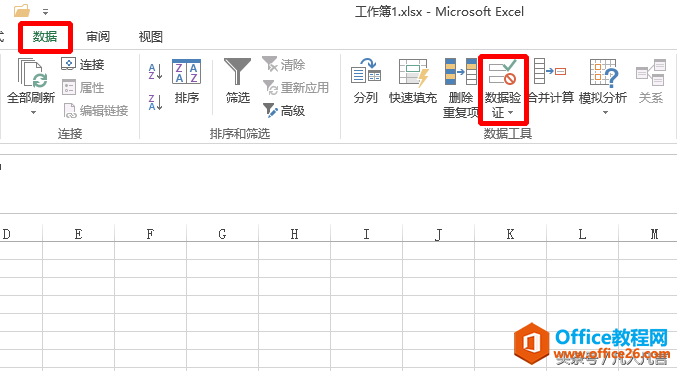677x371 pixels.
Task: Select column I header
Action: pos(367,234)
